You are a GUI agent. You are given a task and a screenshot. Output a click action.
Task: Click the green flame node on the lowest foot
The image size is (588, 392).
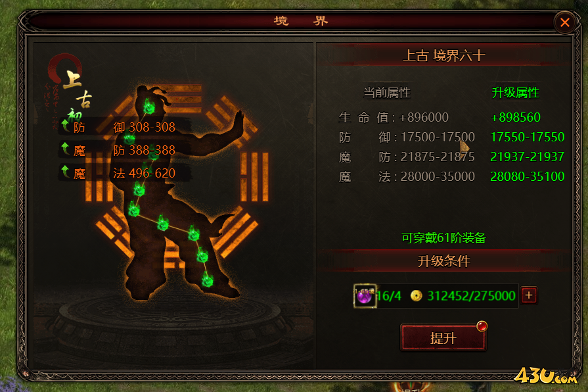208,280
